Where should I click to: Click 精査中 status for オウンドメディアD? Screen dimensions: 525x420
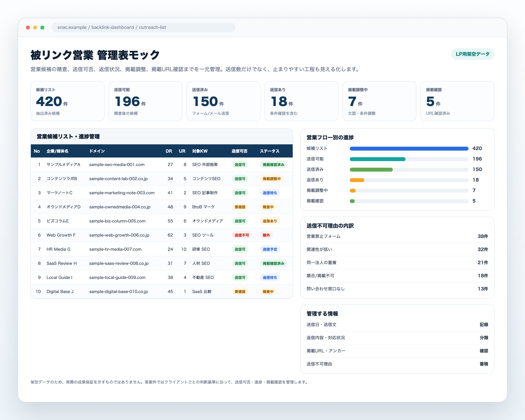tap(268, 207)
